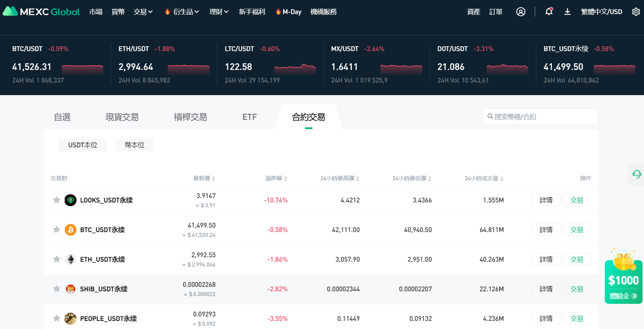Select the 合約交易 tab
The height and width of the screenshot is (329, 644).
[308, 117]
